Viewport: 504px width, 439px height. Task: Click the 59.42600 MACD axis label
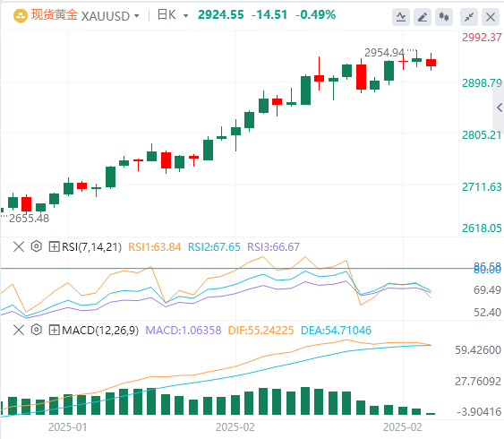(x=478, y=350)
